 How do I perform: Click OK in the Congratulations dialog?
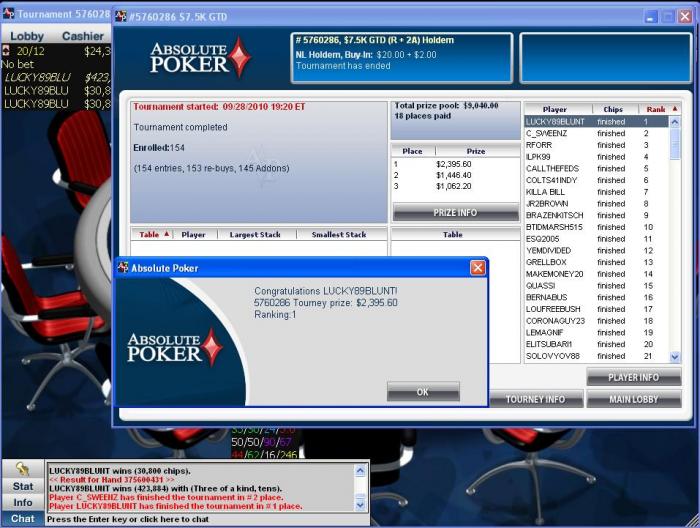click(x=423, y=391)
